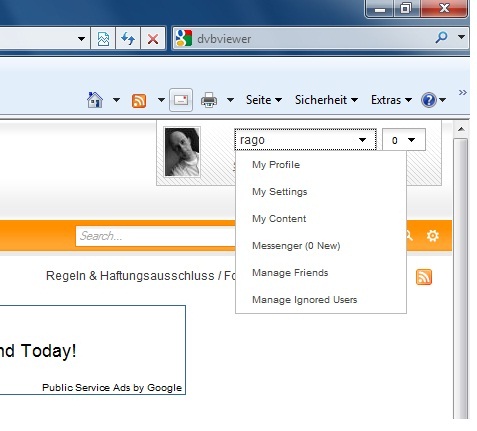The height and width of the screenshot is (431, 477).
Task: Expand the notifications 0 dropdown
Action: click(x=404, y=140)
